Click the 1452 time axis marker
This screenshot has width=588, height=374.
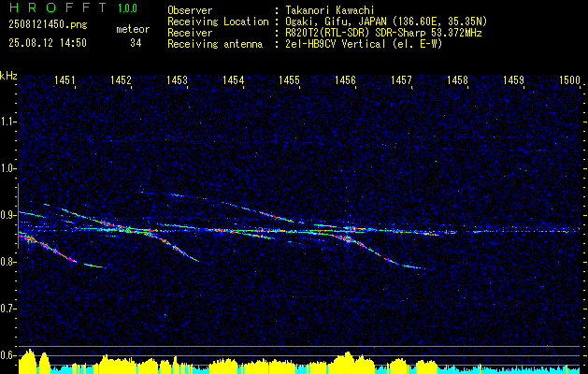pos(122,79)
